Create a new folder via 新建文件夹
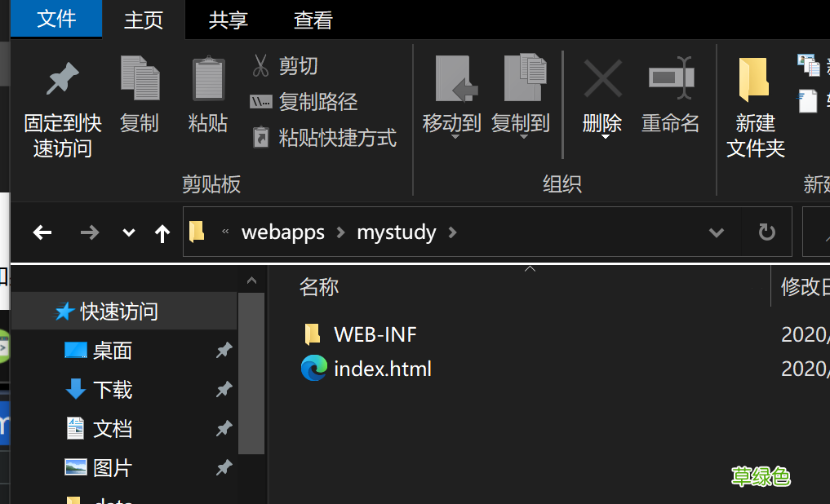This screenshot has width=830, height=504. point(753,106)
